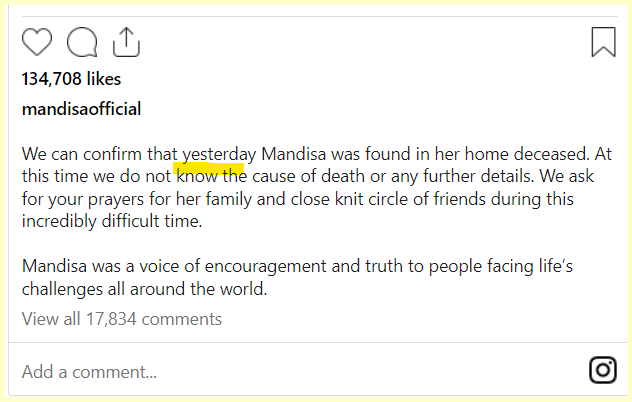Open Instagram via the logo icon
This screenshot has width=632, height=402.
(603, 370)
